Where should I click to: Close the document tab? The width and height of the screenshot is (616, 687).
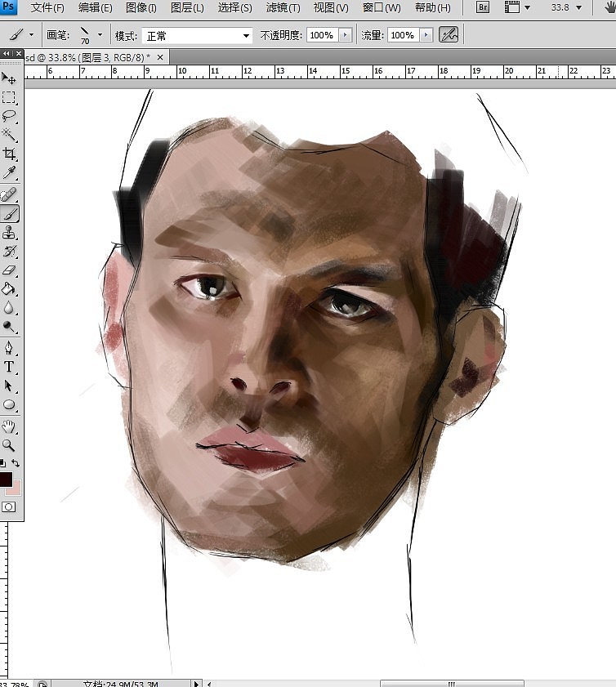(x=160, y=57)
